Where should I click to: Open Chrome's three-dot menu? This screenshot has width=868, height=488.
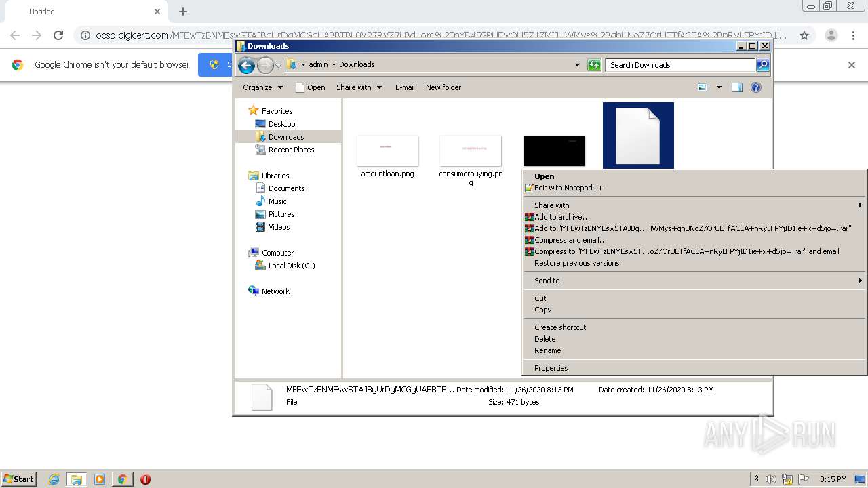852,35
